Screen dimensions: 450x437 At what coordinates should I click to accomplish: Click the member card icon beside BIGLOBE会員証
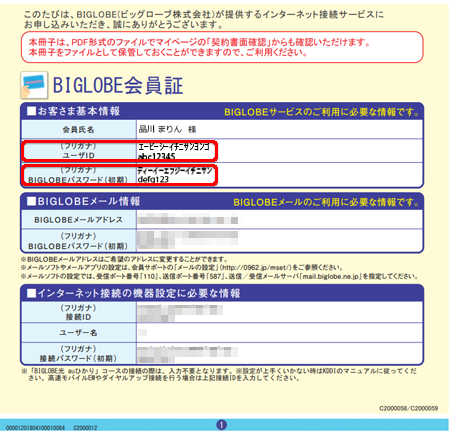click(x=34, y=85)
